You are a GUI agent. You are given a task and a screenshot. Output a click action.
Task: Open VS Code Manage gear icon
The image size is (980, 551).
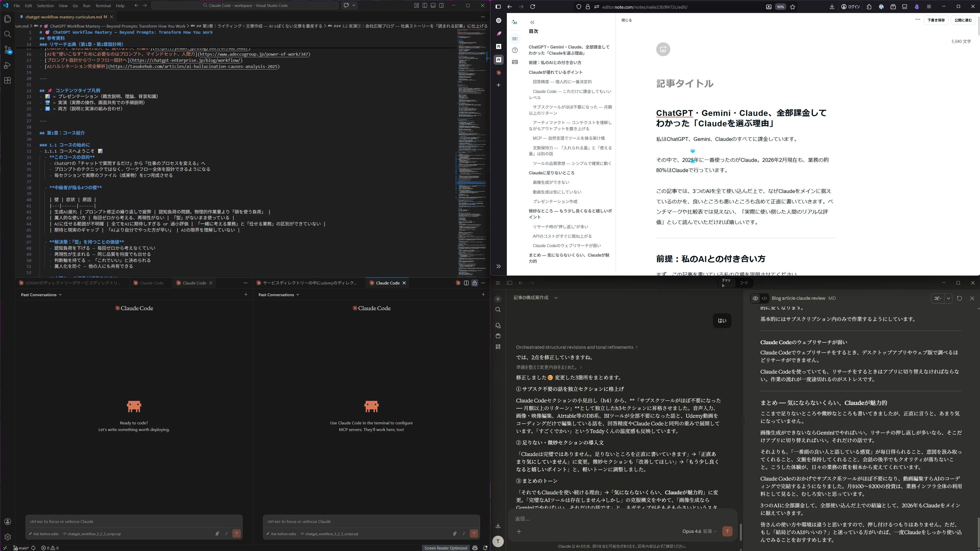[x=7, y=537]
